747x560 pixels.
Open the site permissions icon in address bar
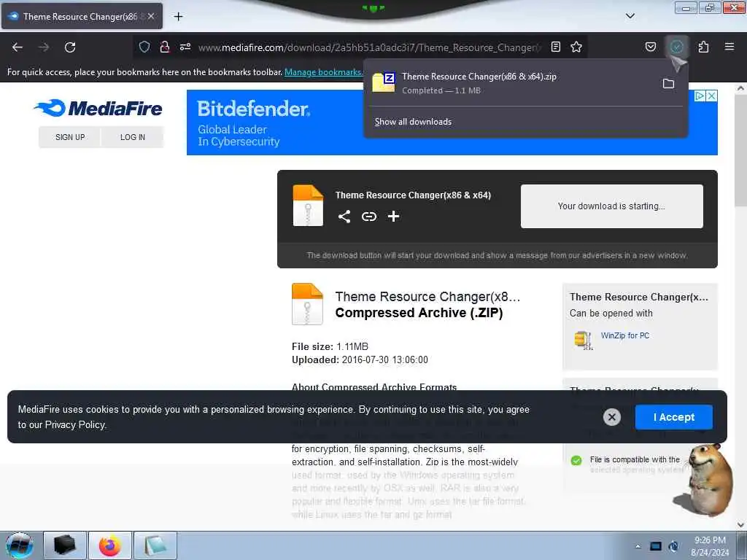185,47
